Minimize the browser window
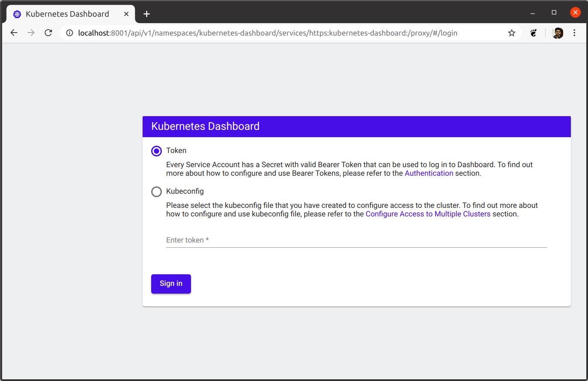 (533, 13)
